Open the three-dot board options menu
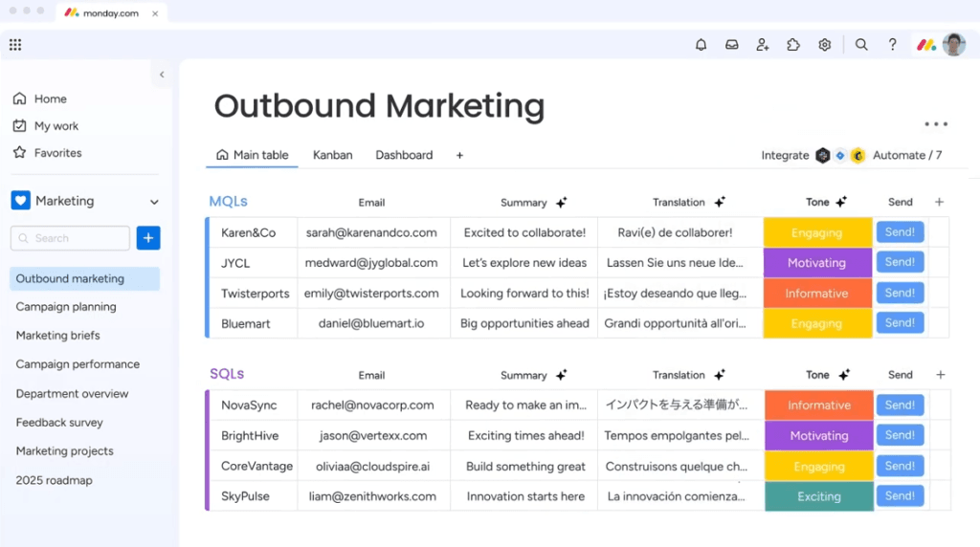Viewport: 980px width, 547px height. (x=935, y=124)
